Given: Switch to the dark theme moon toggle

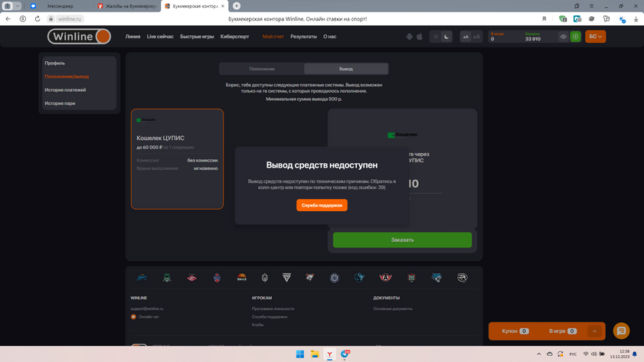Looking at the screenshot, I should tap(446, 37).
